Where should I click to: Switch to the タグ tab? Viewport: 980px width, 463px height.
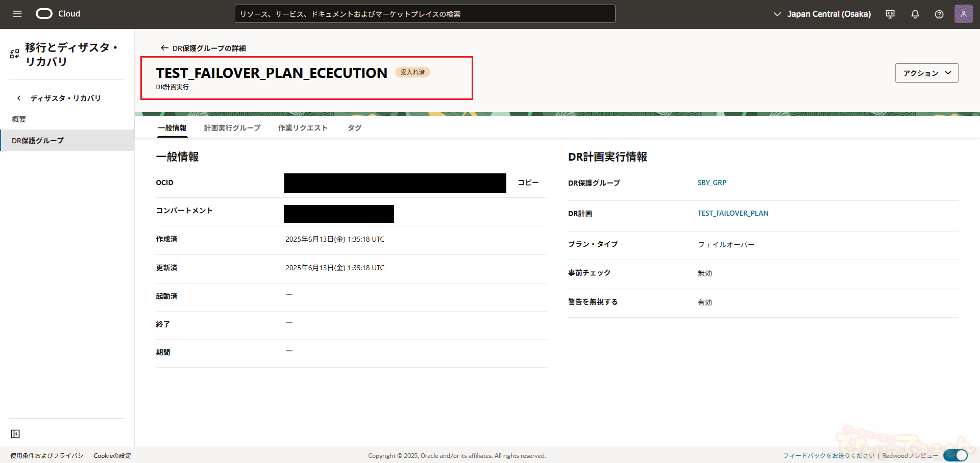point(355,128)
